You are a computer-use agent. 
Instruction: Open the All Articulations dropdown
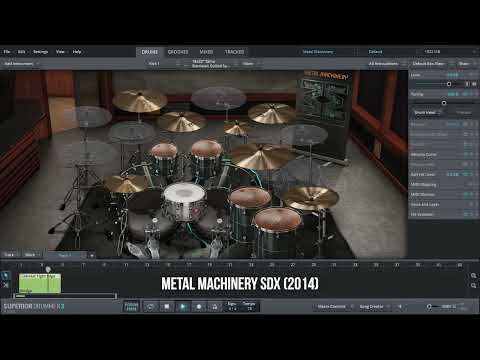pos(387,63)
